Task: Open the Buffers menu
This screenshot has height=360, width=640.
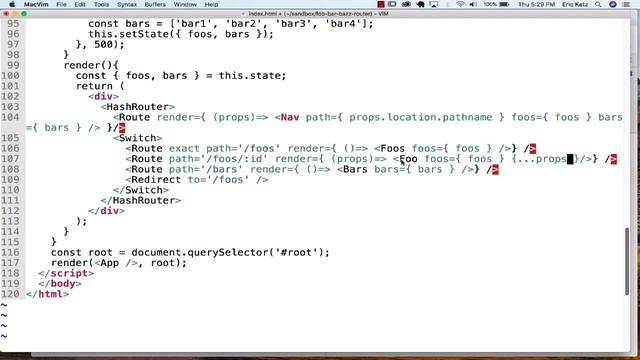Action: tap(155, 4)
